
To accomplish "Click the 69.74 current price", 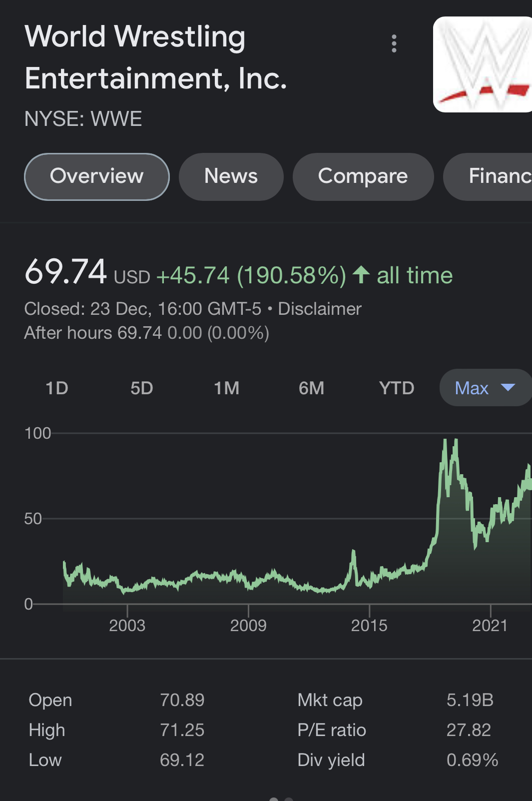I will point(66,272).
